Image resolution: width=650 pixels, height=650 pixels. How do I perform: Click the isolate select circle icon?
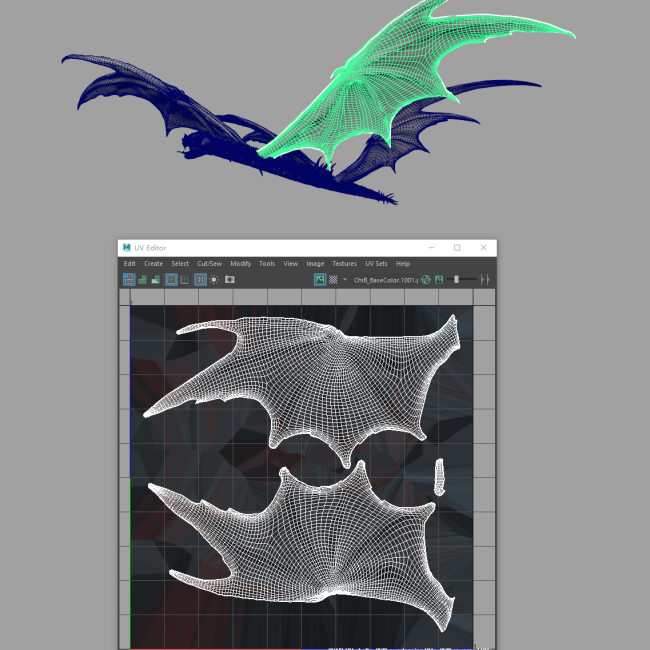pyautogui.click(x=214, y=280)
